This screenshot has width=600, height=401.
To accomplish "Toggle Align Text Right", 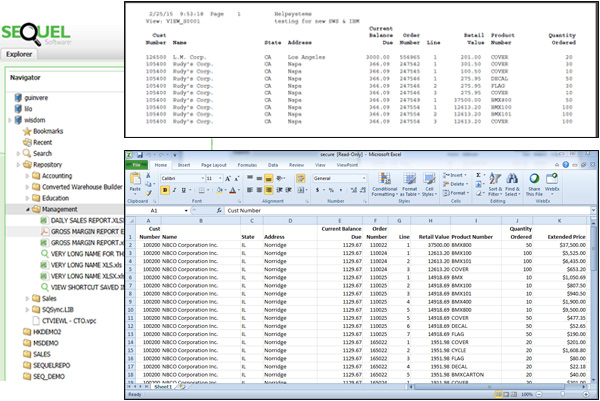I will tap(269, 190).
